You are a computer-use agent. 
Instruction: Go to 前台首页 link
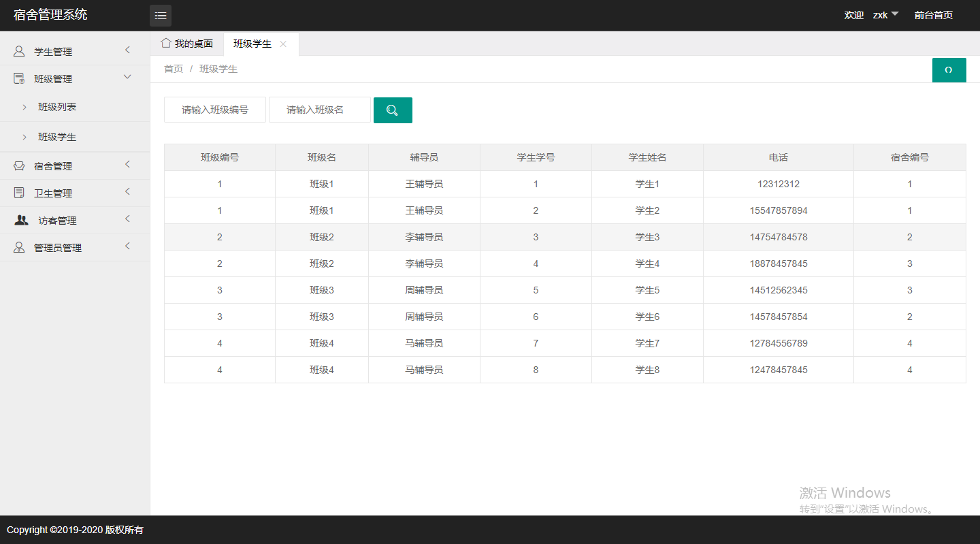coord(934,15)
